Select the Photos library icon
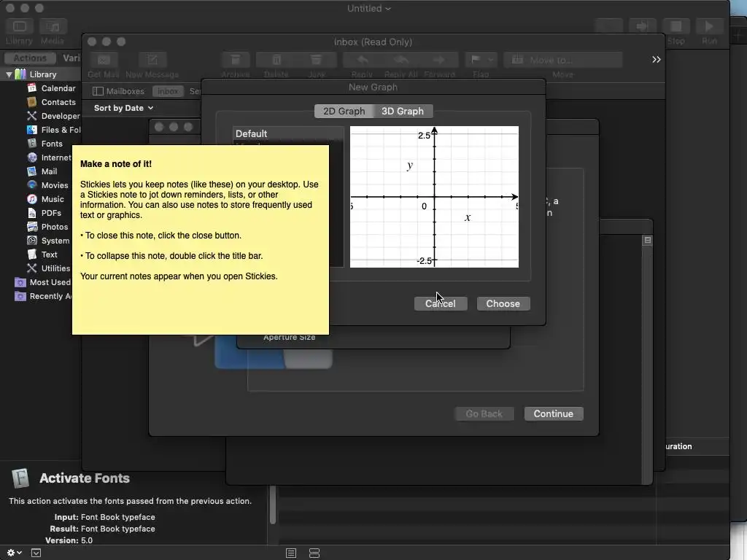The image size is (747, 560). click(x=32, y=227)
